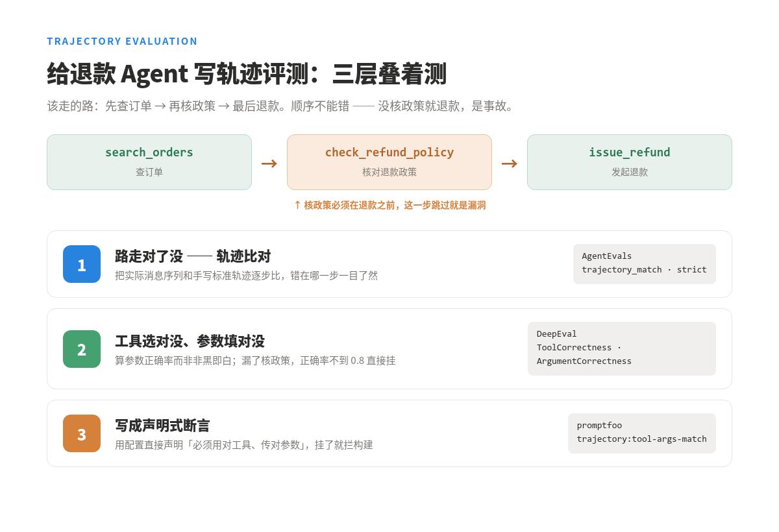Select the search_orders step box
Screen dimensions: 779x532
[149, 162]
